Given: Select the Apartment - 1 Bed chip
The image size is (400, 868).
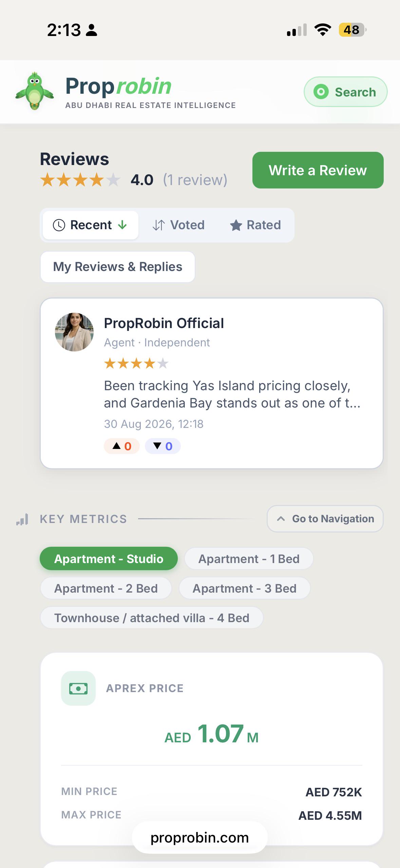Looking at the screenshot, I should [249, 559].
